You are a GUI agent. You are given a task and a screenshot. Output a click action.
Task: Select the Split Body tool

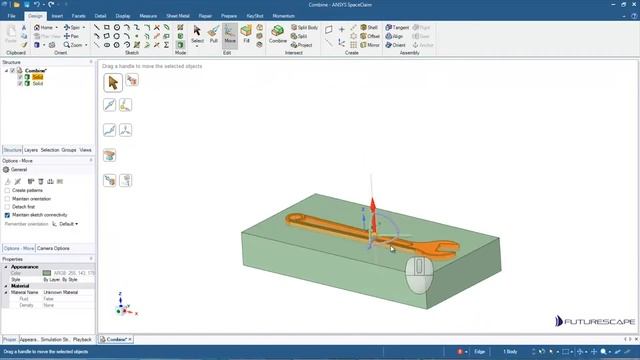click(x=304, y=27)
